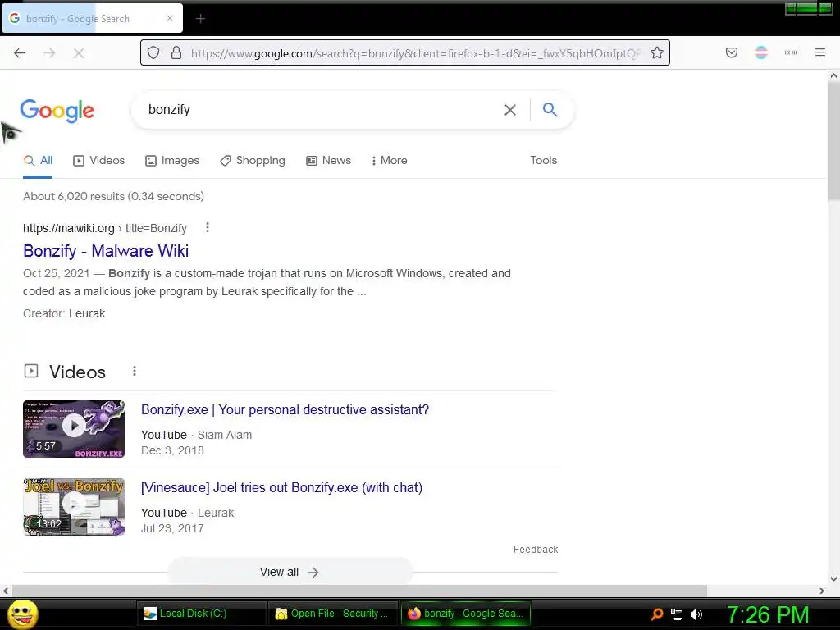Close the bonzify Google Search tab
840x630 pixels.
[170, 18]
